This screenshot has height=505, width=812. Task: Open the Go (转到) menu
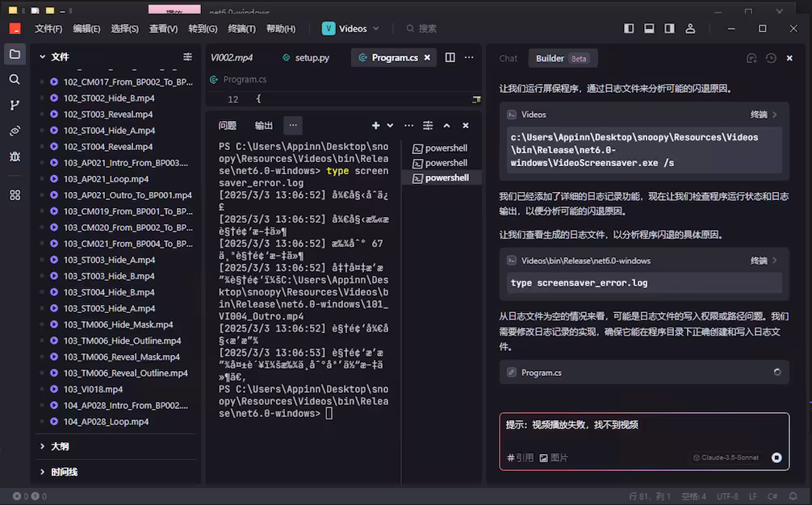point(203,29)
